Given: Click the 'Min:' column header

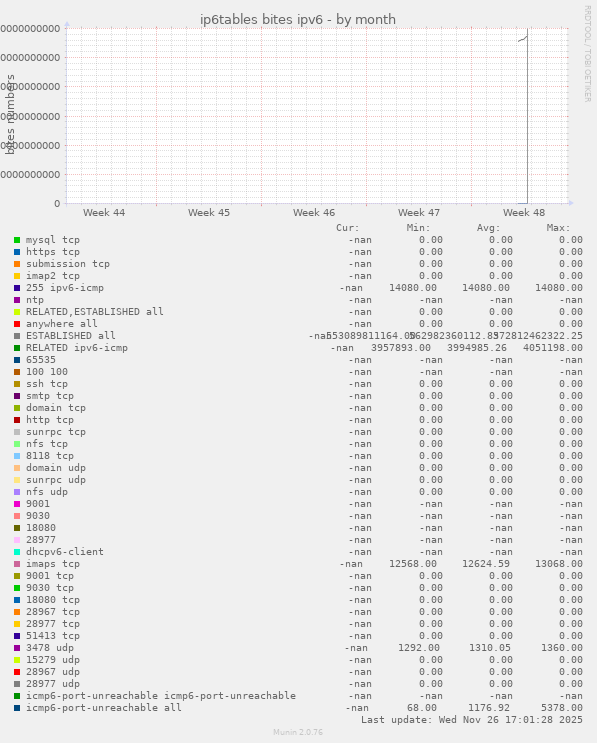Looking at the screenshot, I should click(x=418, y=228).
